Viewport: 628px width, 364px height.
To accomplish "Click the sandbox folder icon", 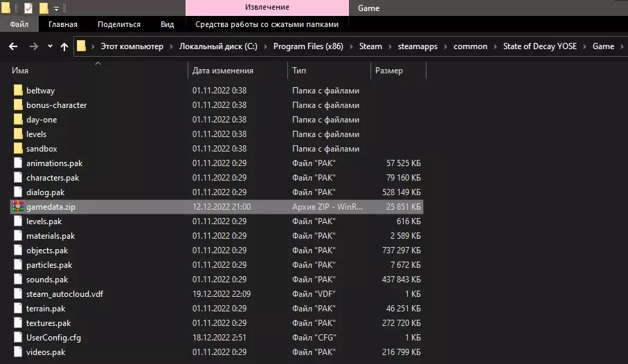I will click(x=18, y=149).
